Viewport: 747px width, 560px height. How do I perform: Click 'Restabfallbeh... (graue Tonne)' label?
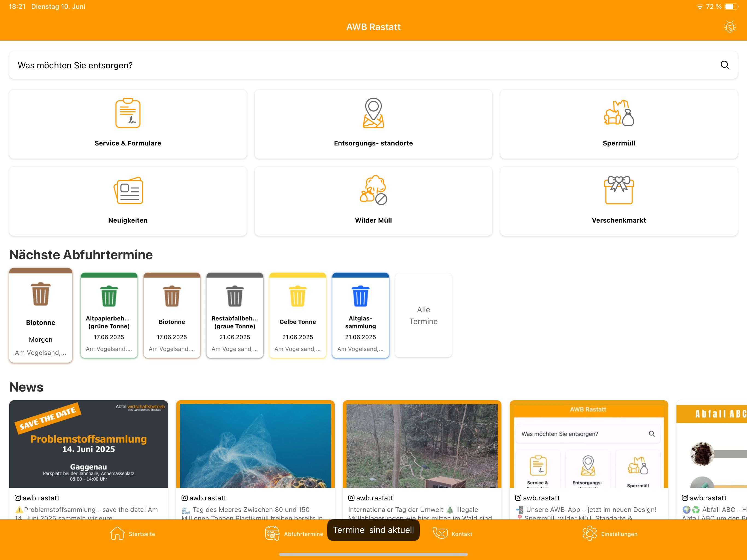(x=235, y=322)
